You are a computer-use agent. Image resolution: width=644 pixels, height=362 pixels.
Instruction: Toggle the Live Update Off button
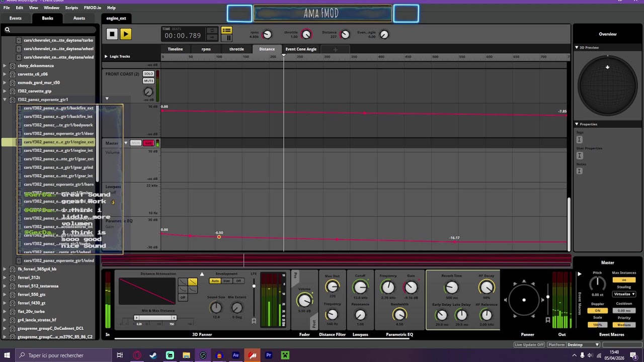[x=529, y=345]
